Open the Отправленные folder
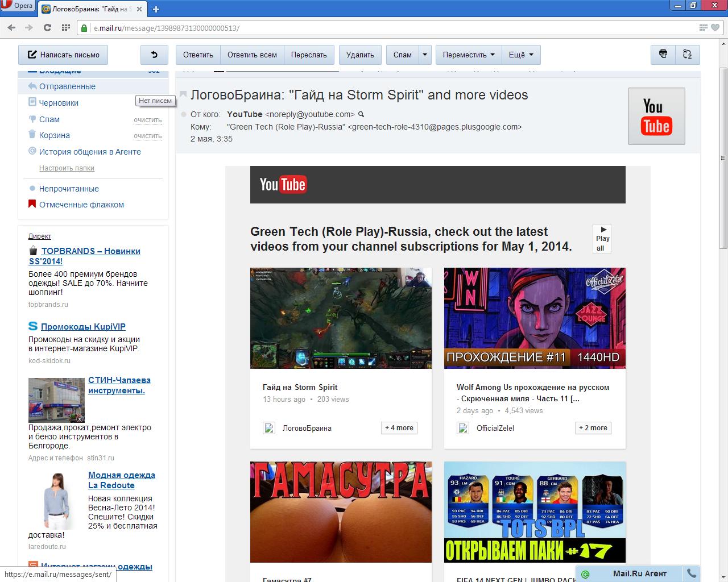Screen dimensions: 728x582 coord(67,86)
